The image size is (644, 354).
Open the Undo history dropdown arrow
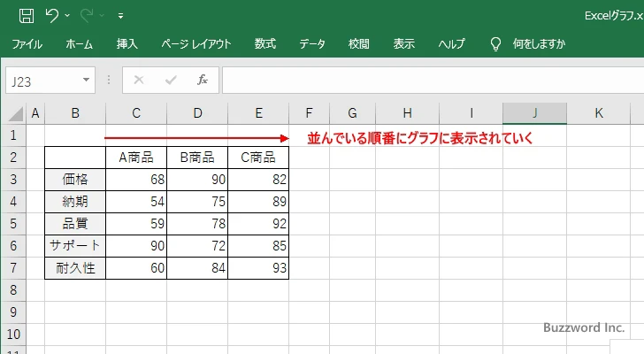point(68,16)
